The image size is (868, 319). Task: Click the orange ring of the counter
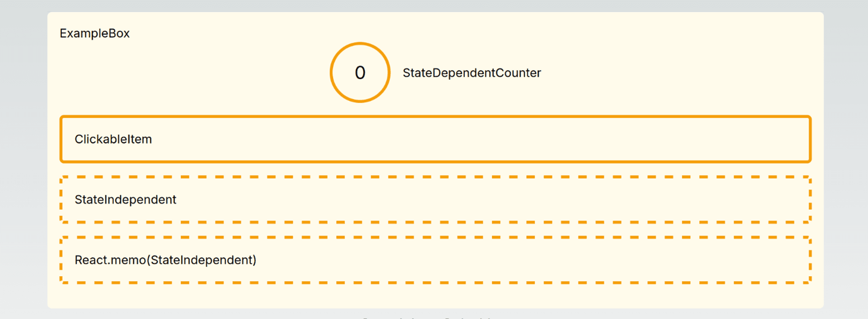pos(332,72)
